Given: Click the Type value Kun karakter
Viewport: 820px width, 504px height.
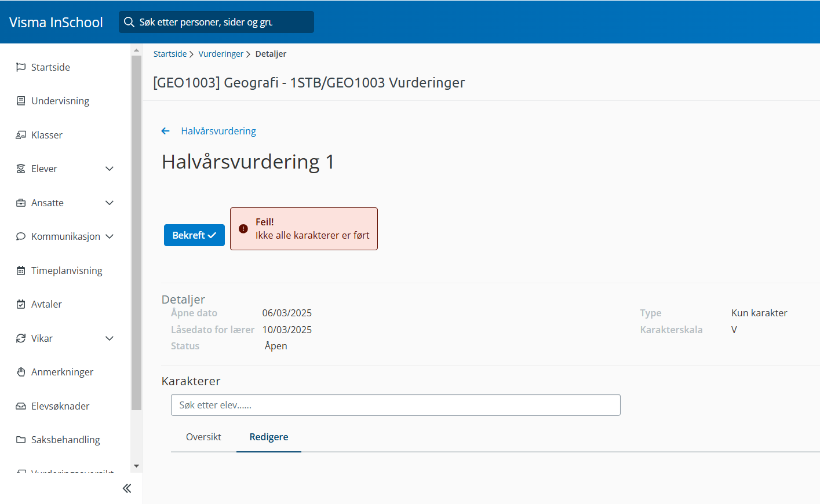Looking at the screenshot, I should pyautogui.click(x=759, y=313).
